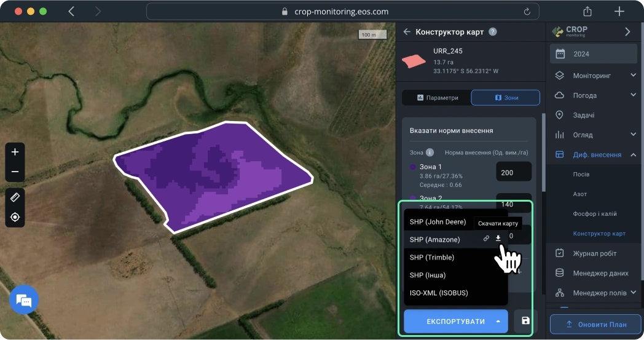Open the chat support bubble

pyautogui.click(x=24, y=300)
